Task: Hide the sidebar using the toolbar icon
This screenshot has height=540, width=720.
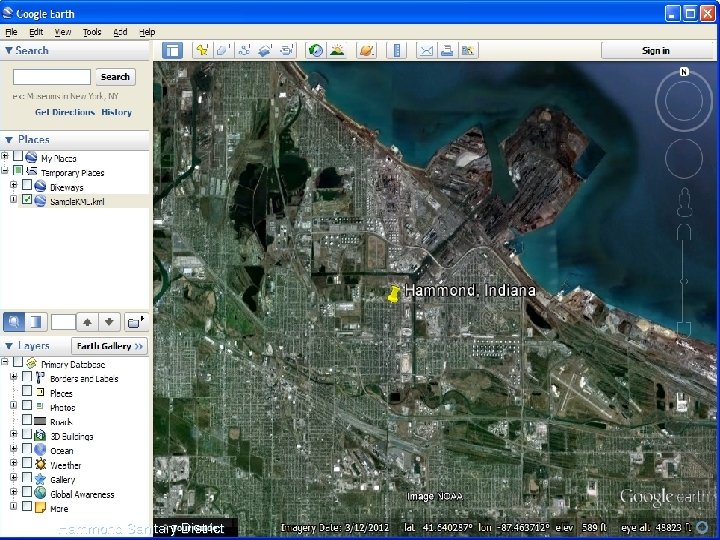Action: [172, 50]
